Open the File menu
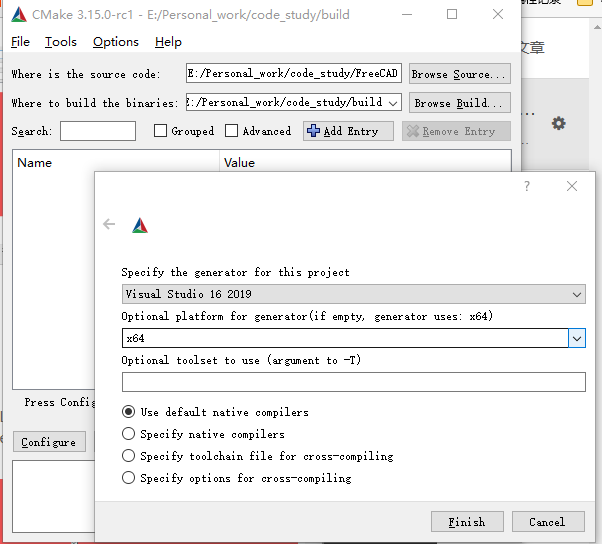Viewport: 602px width, 544px height. tap(20, 41)
